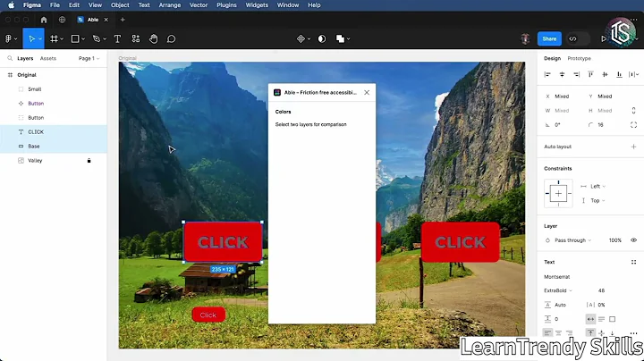Open Page 1 dropdown
Image resolution: width=644 pixels, height=361 pixels.
89,58
